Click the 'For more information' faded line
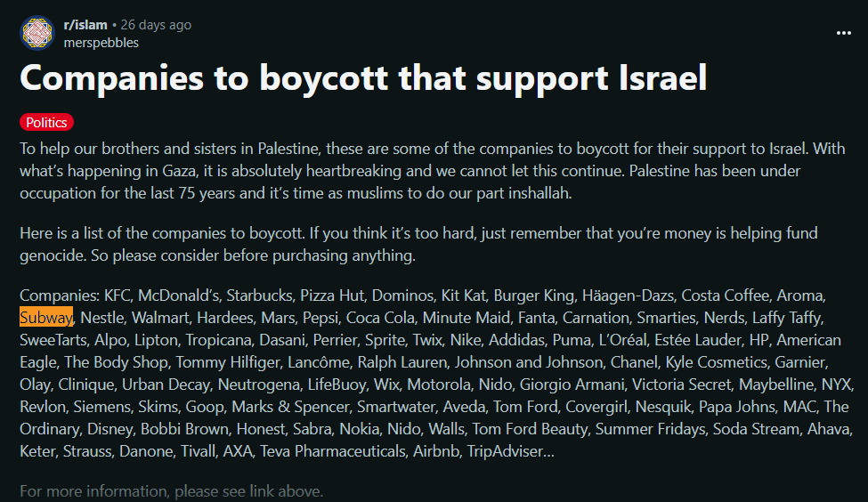Viewport: 868px width, 502px height. 171,491
